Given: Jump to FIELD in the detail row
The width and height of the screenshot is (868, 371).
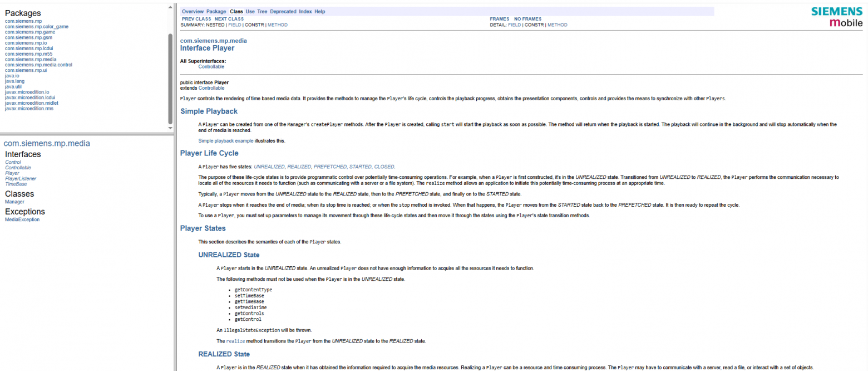Looking at the screenshot, I should [x=514, y=25].
